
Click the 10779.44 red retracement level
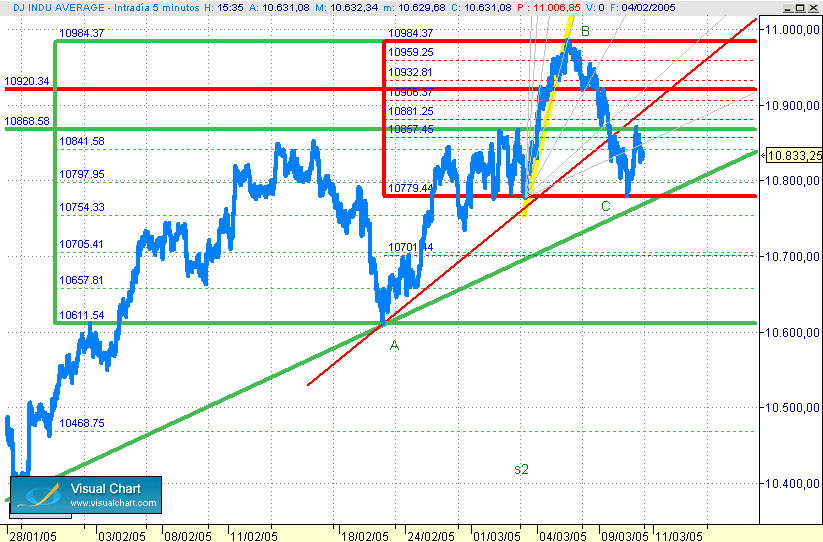tap(410, 188)
